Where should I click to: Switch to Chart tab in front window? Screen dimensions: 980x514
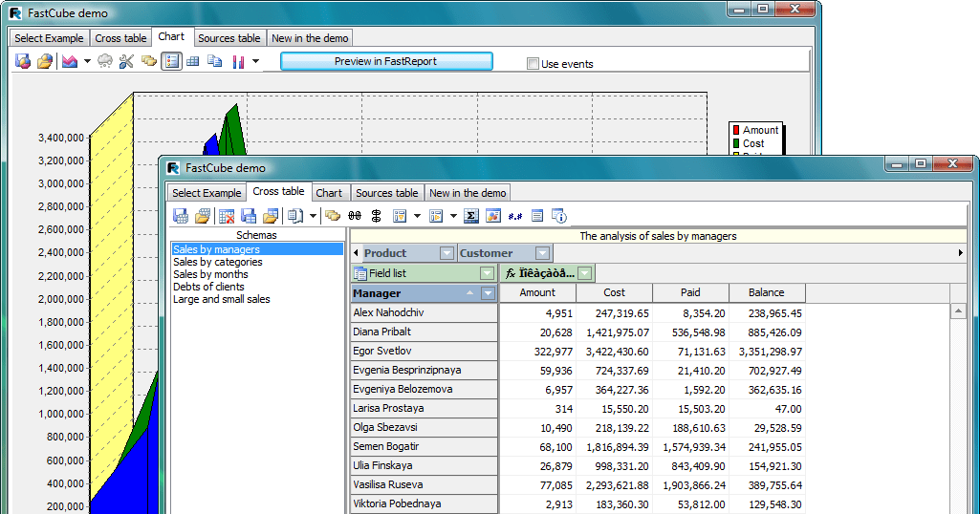coord(329,193)
